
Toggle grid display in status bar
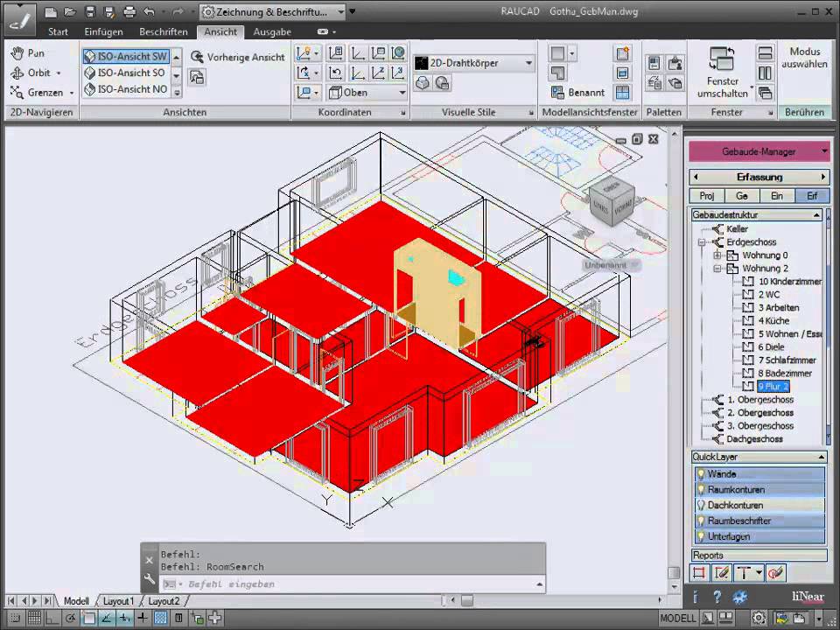pos(34,618)
